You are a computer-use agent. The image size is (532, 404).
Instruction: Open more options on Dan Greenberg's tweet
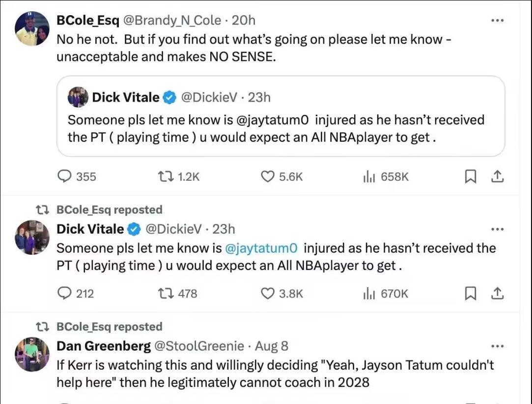coord(497,346)
